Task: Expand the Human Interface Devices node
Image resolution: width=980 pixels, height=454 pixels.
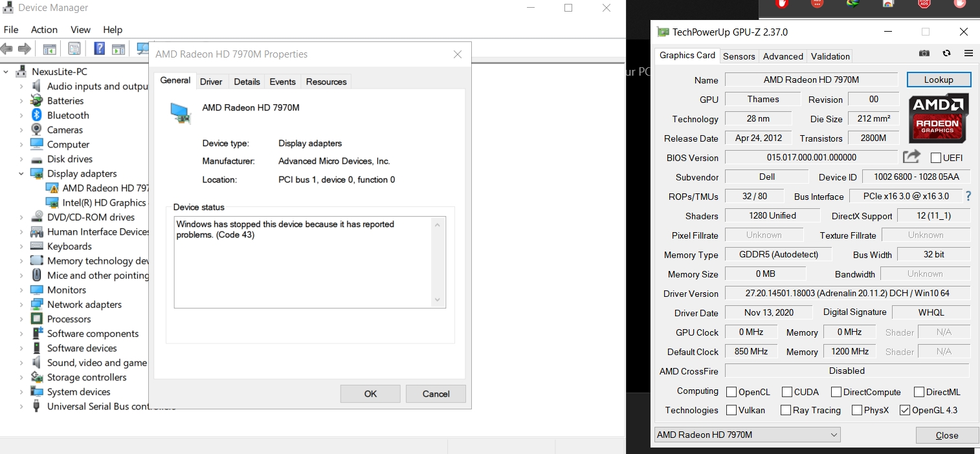Action: coord(21,232)
